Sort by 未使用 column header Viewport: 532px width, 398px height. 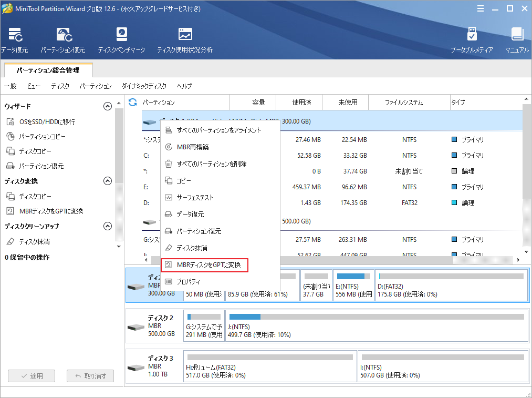(x=346, y=102)
